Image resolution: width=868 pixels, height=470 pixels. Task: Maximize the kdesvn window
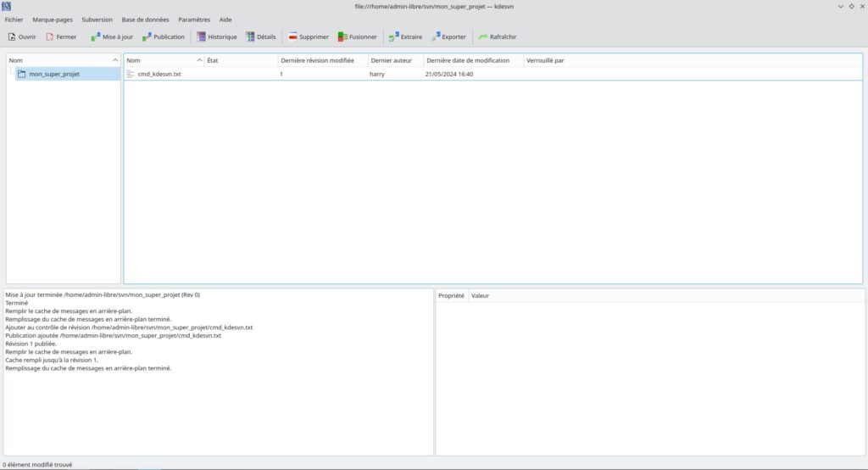[851, 6]
